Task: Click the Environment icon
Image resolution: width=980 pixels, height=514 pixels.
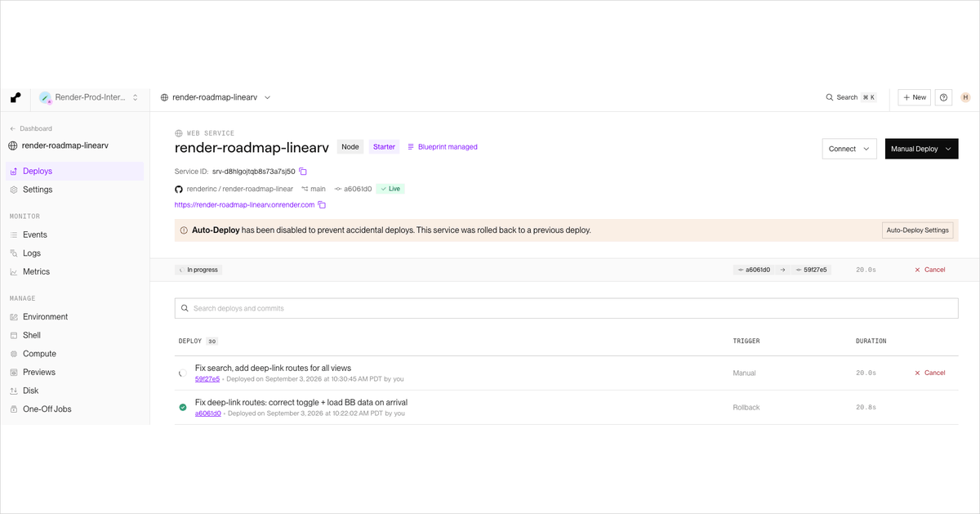Action: (14, 317)
